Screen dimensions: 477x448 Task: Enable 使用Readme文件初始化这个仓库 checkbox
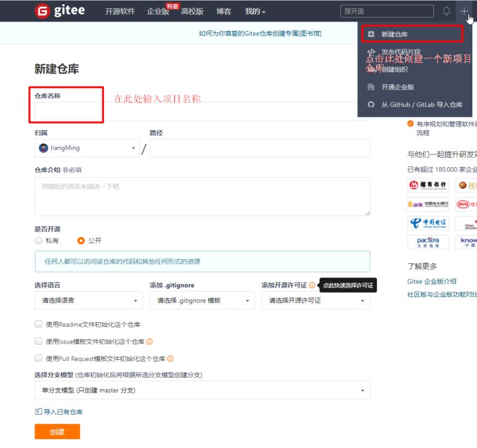pos(38,324)
